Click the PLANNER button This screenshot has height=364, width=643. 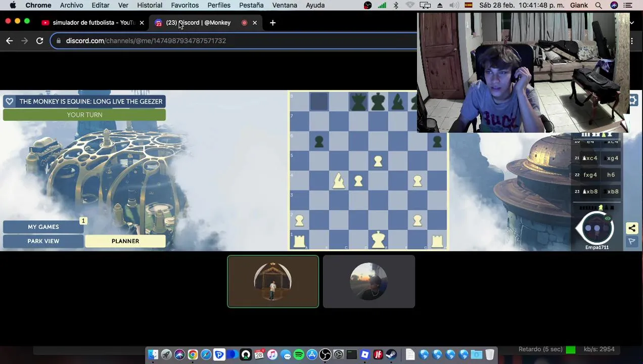tap(125, 242)
